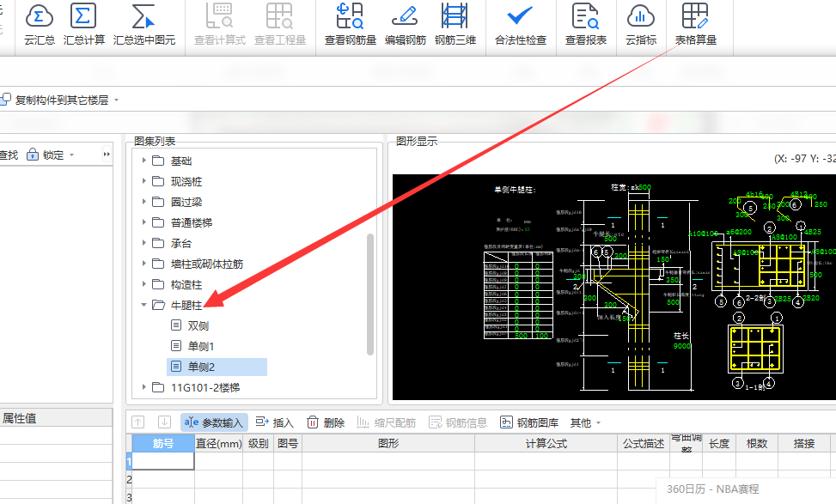Expand the 普通楼梯 folder
The height and width of the screenshot is (504, 836).
[144, 222]
